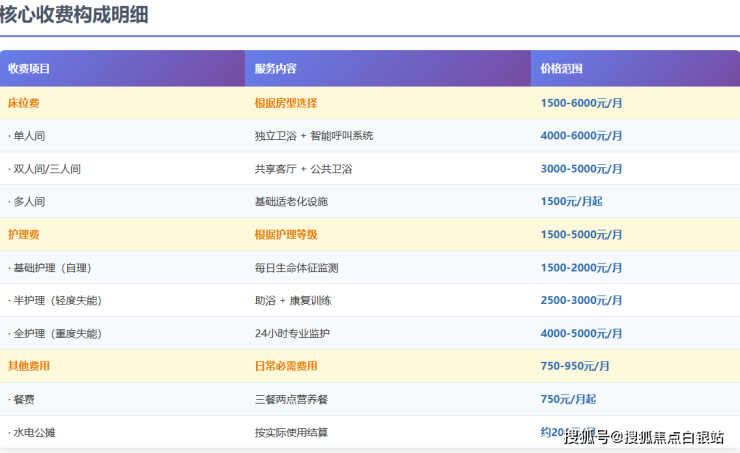Select the 水电公摊 row label
This screenshot has width=740, height=453.
(32, 432)
